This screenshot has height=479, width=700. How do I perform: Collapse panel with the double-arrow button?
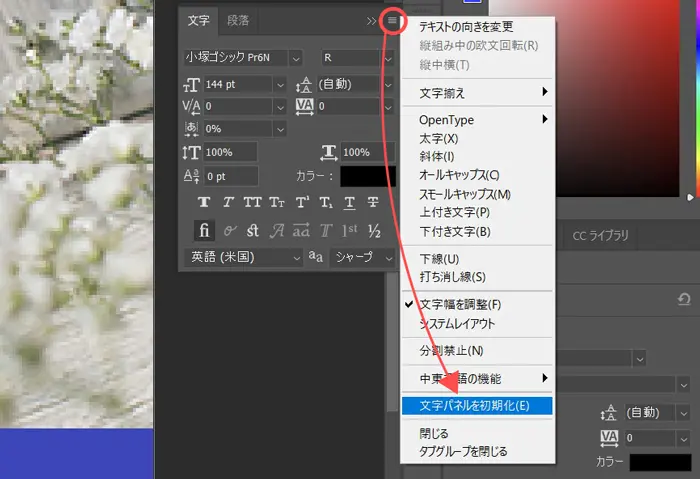click(x=372, y=20)
